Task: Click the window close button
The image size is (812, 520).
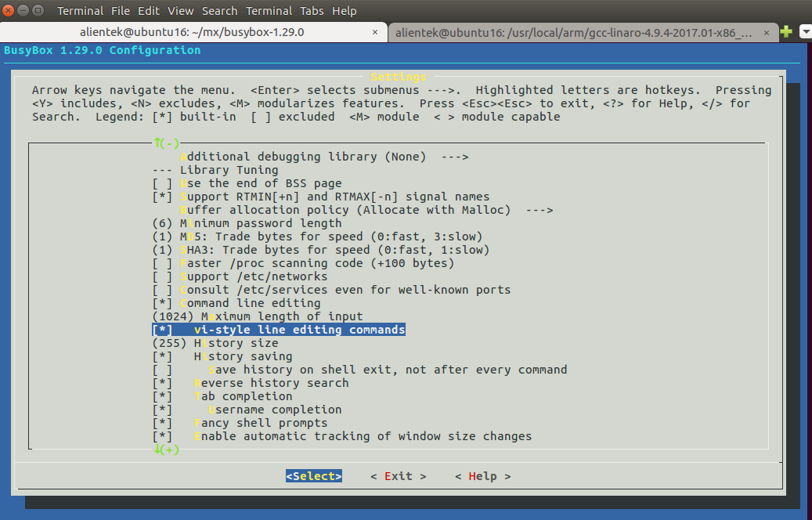Action: pos(9,10)
